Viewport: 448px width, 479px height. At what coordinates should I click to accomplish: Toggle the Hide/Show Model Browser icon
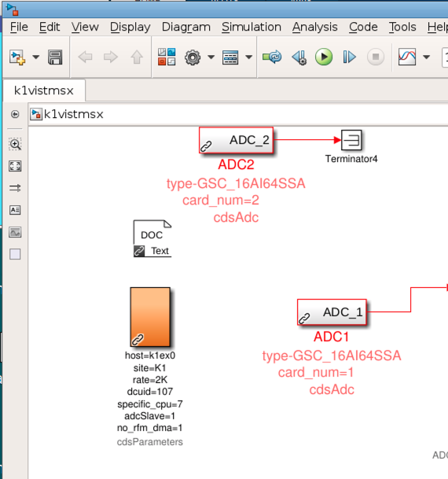point(15,114)
